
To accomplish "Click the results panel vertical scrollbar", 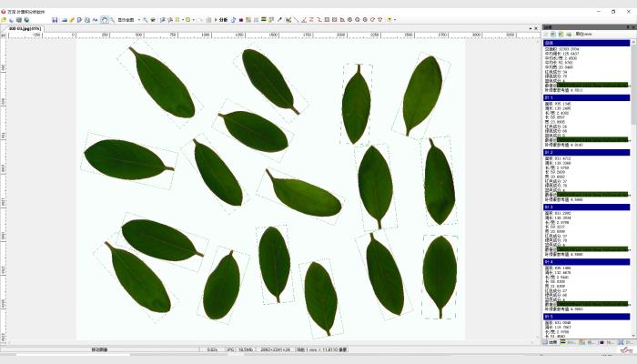I will tap(633, 182).
